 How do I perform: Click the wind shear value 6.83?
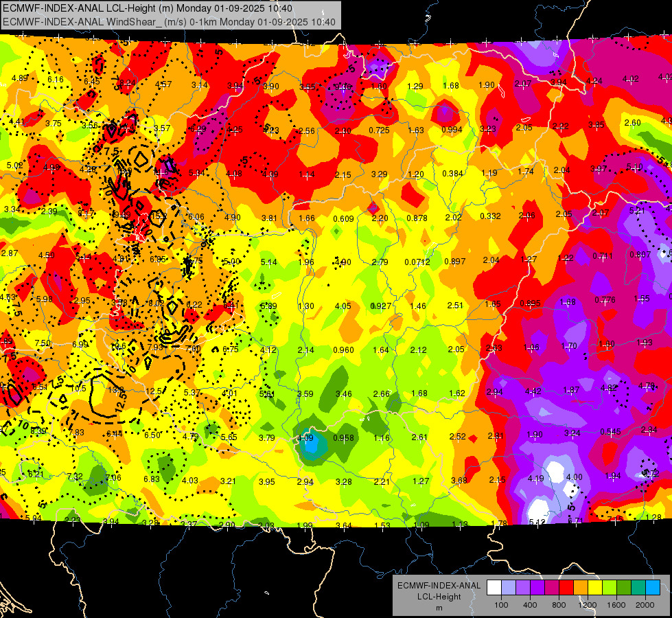tap(152, 479)
